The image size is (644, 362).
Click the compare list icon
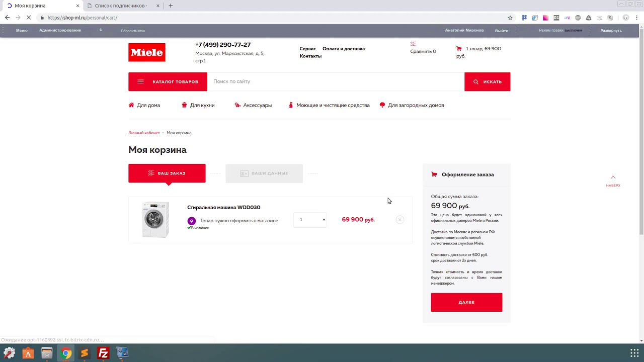[x=413, y=44]
